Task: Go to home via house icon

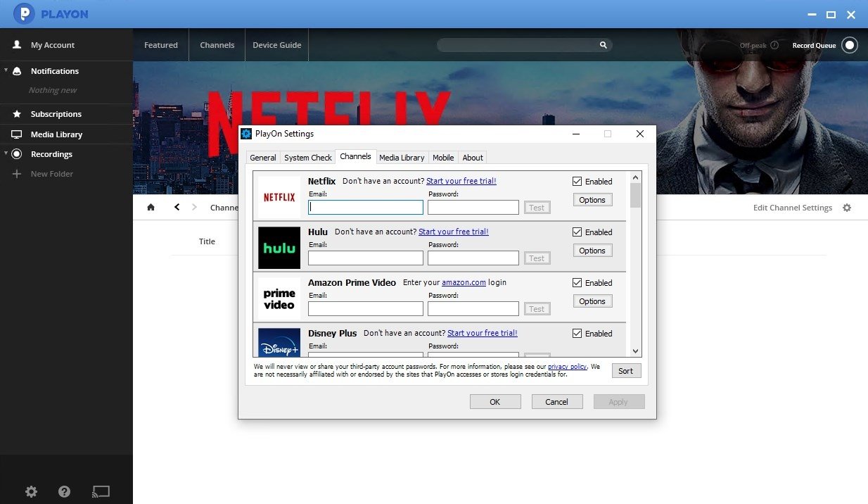Action: coord(151,207)
